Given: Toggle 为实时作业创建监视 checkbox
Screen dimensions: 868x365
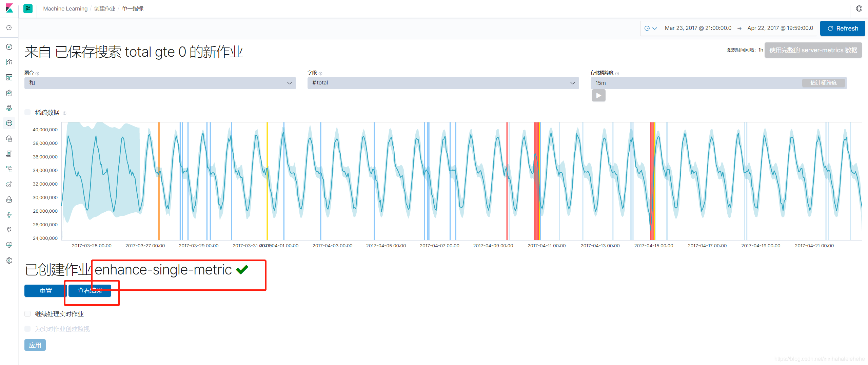Looking at the screenshot, I should point(27,329).
